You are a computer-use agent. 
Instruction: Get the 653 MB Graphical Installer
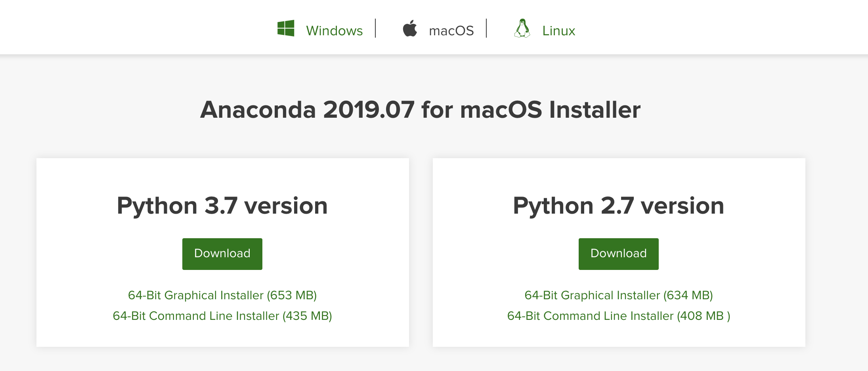pyautogui.click(x=222, y=295)
